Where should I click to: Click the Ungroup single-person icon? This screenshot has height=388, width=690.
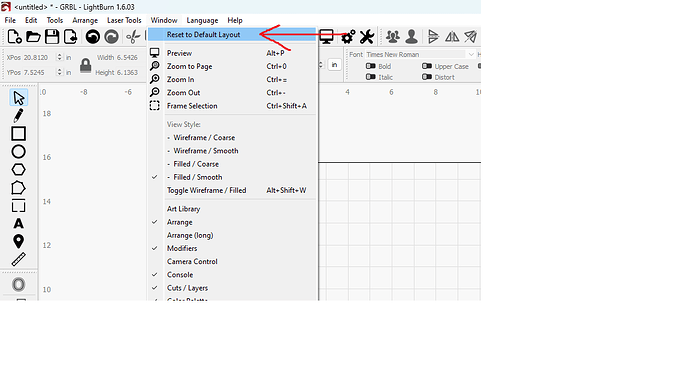[411, 37]
